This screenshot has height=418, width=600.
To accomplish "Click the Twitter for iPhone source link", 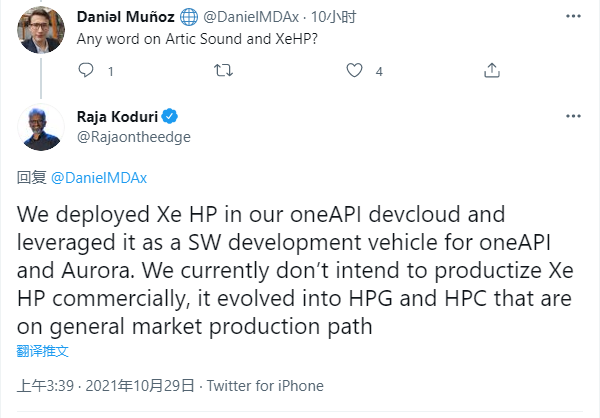I will 266,386.
